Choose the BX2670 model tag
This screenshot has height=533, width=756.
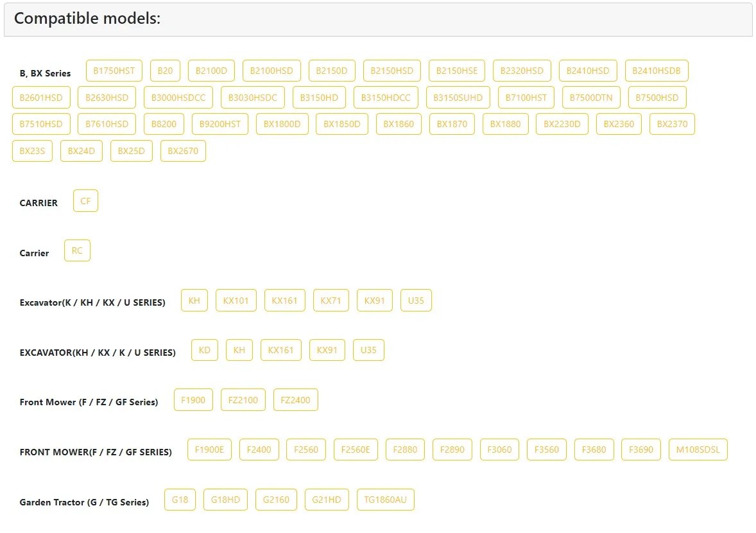click(183, 151)
